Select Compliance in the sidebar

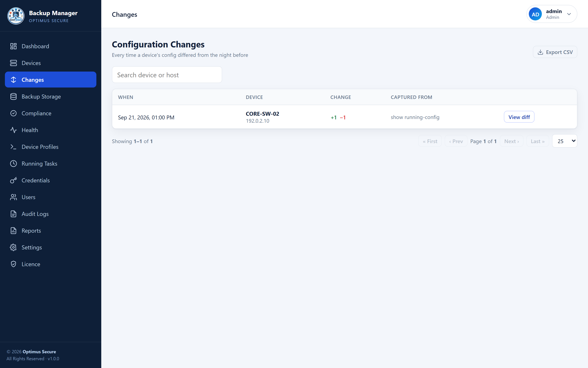pos(51,113)
